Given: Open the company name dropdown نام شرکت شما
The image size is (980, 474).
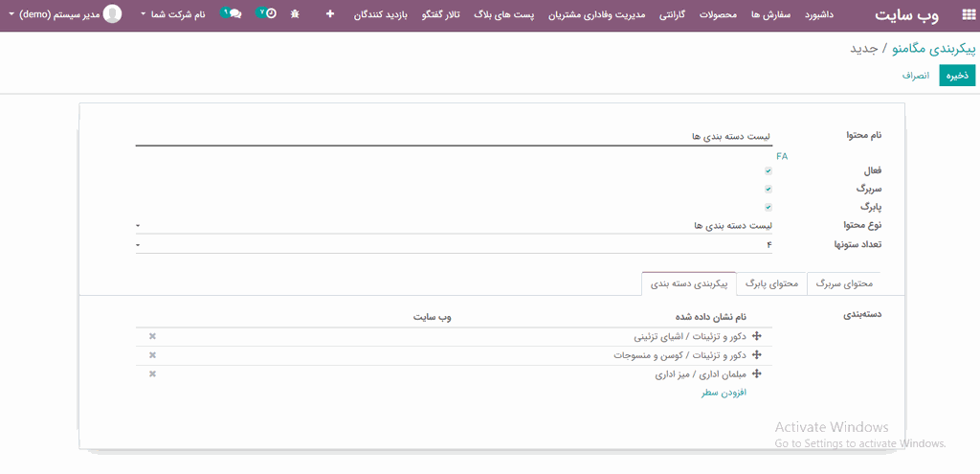Looking at the screenshot, I should pyautogui.click(x=173, y=13).
